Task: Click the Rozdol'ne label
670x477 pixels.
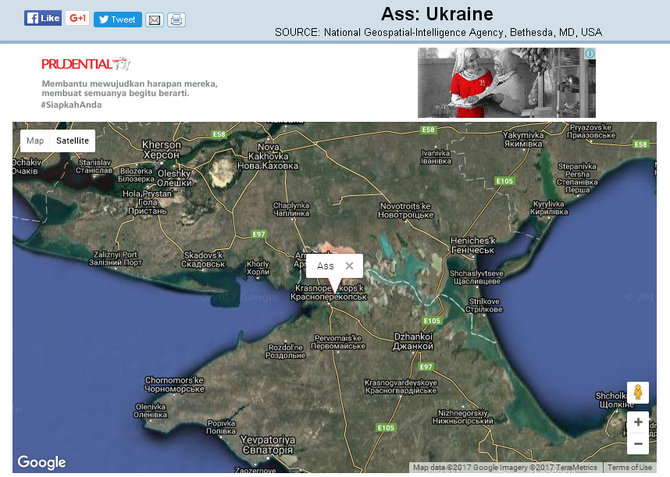Action: click(285, 351)
